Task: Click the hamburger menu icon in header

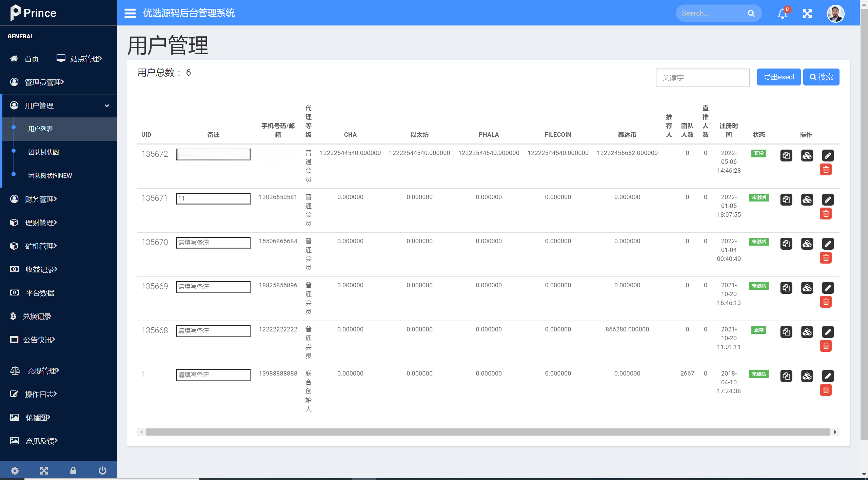Action: (x=130, y=13)
